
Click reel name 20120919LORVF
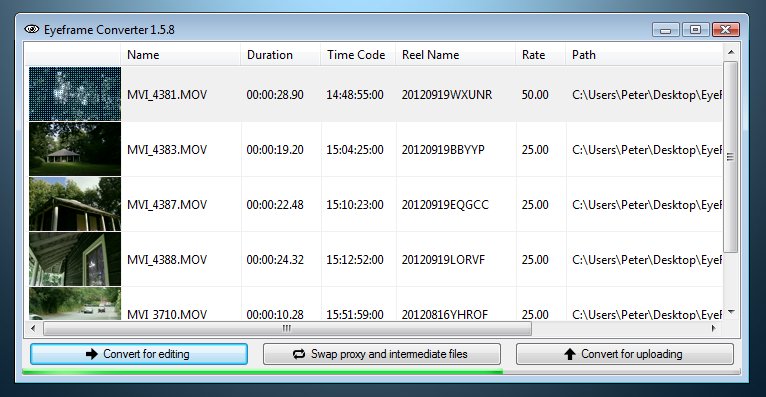point(443,260)
